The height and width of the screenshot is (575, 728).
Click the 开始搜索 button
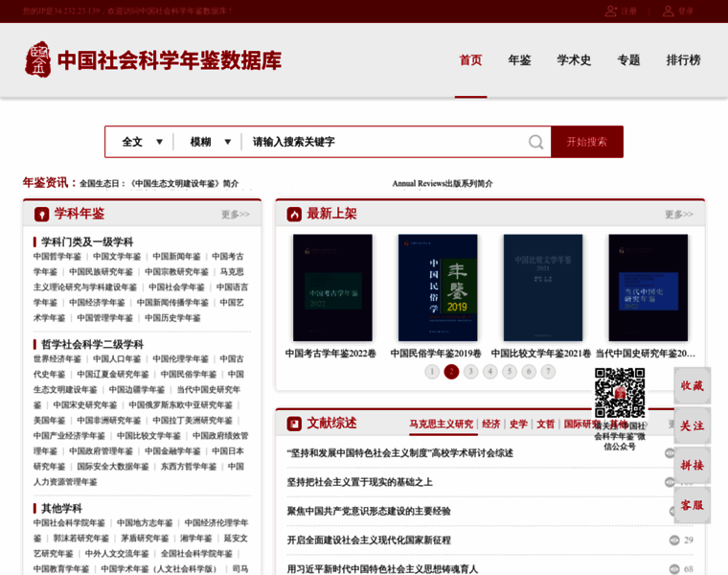pyautogui.click(x=587, y=142)
